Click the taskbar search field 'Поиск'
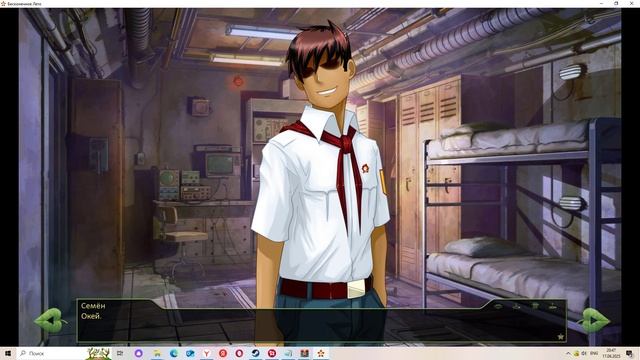 [51, 353]
